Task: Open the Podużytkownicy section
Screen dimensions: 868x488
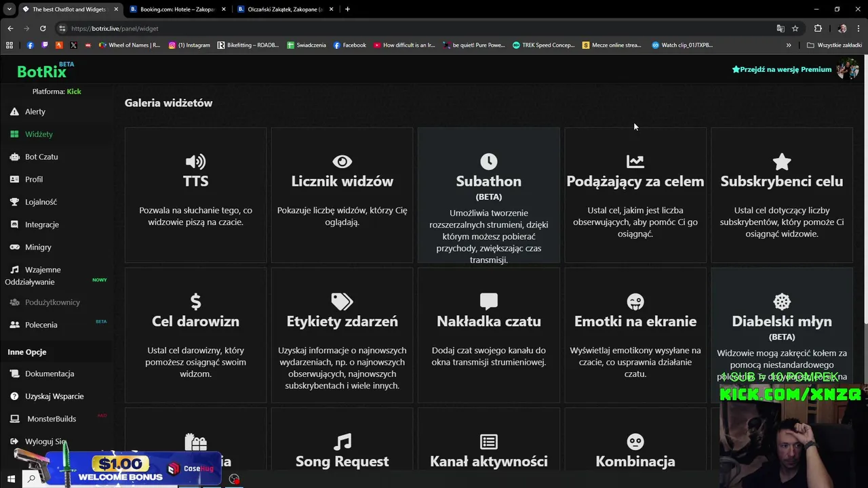Action: pos(52,302)
